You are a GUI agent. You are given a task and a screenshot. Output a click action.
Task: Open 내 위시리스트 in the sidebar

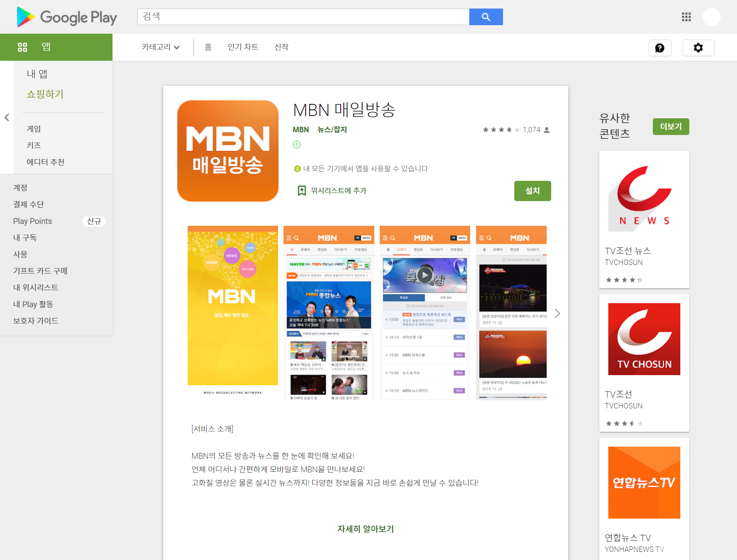[36, 287]
